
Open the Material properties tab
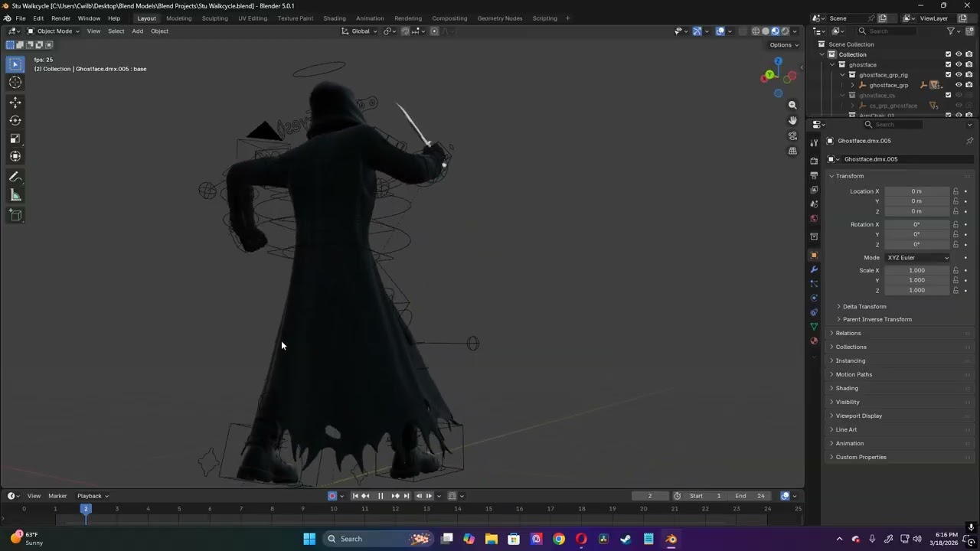[x=814, y=341]
